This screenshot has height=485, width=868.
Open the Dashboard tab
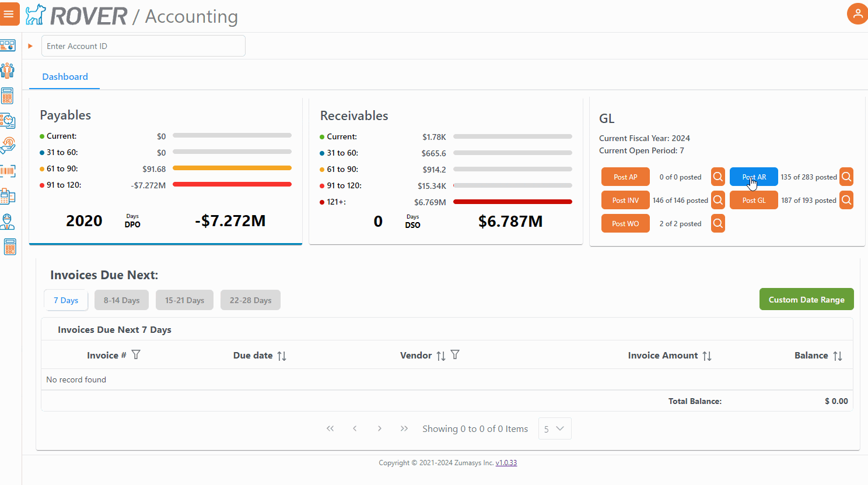click(x=65, y=77)
